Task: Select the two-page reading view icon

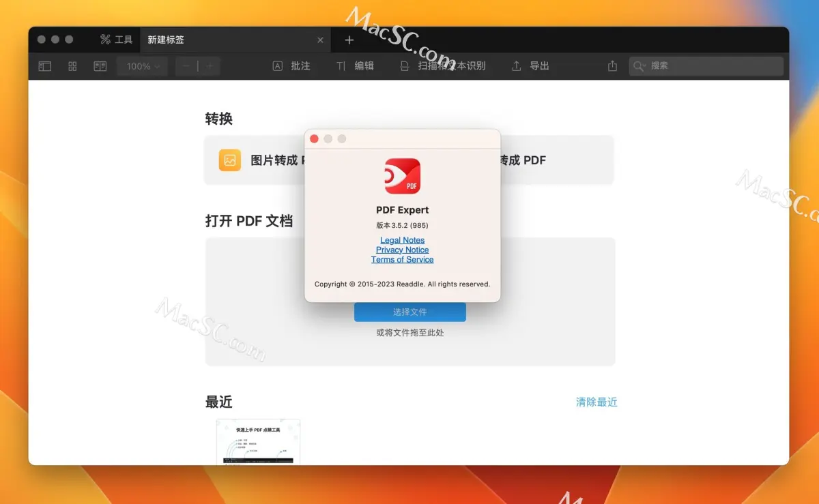Action: coord(100,66)
